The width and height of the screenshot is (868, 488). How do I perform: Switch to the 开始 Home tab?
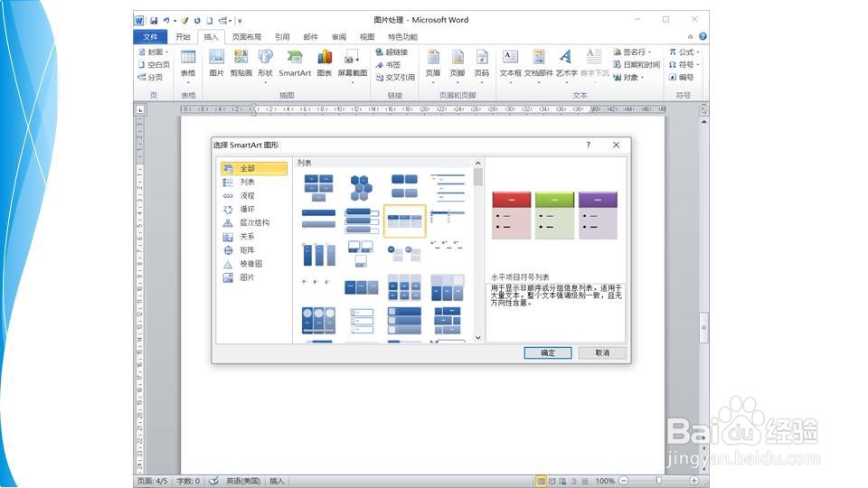[x=183, y=36]
